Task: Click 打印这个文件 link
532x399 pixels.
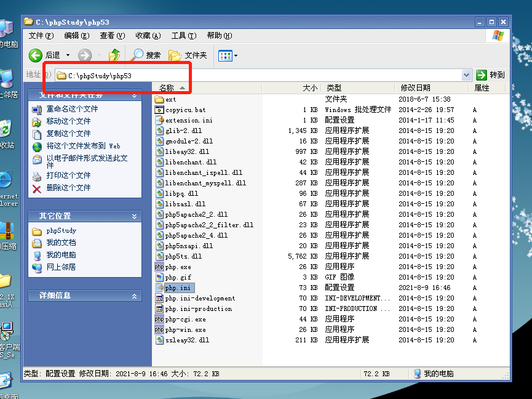Action: pyautogui.click(x=68, y=175)
